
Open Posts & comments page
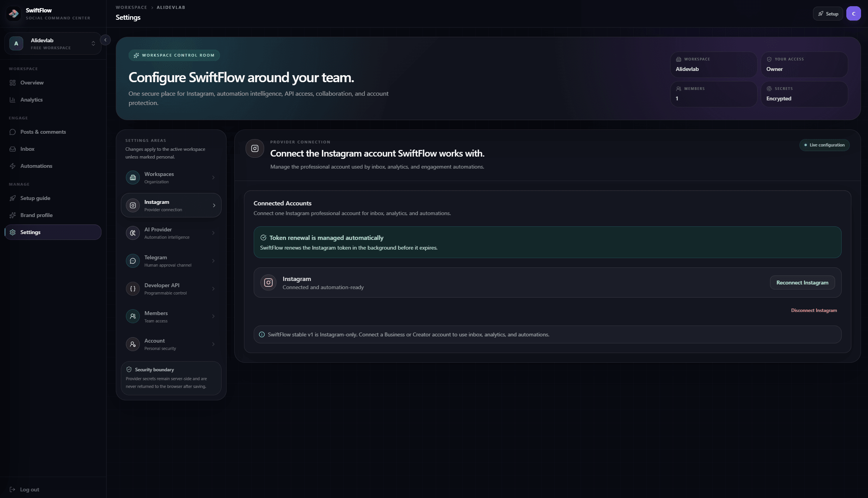pos(53,132)
